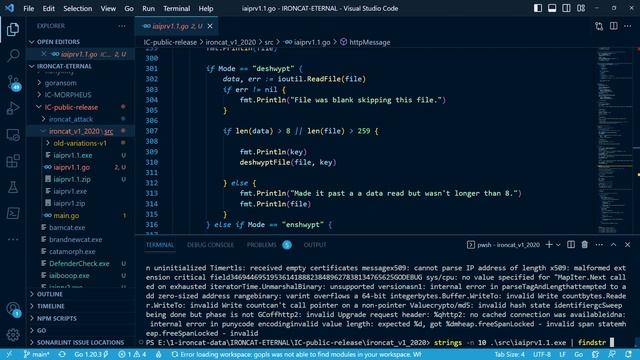Close the bottom panel
640x360 pixels.
627,244
